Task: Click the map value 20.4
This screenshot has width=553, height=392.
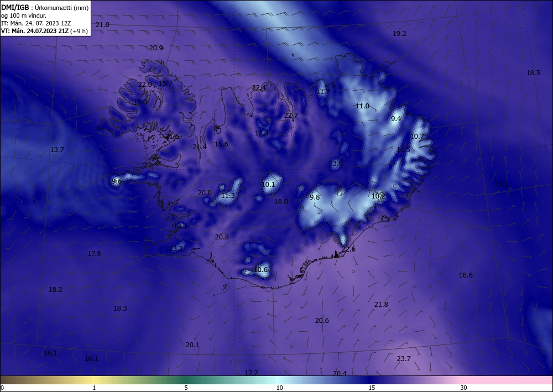Action: (340, 374)
